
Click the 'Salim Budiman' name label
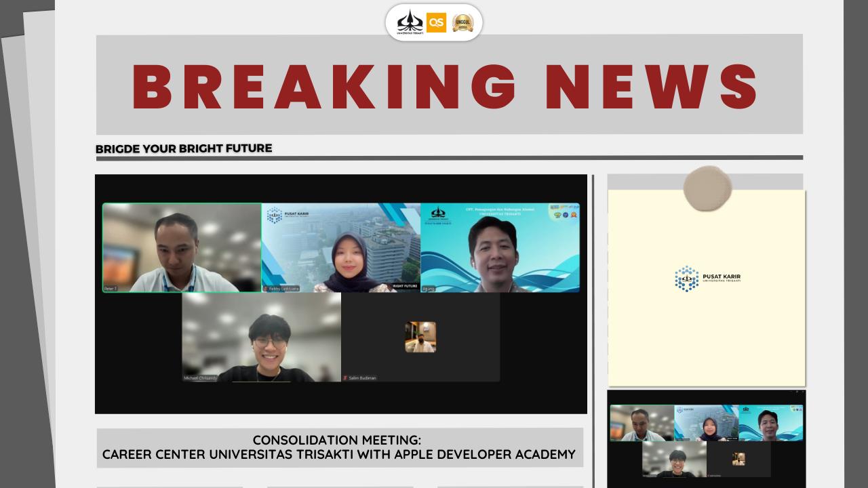[x=362, y=378]
